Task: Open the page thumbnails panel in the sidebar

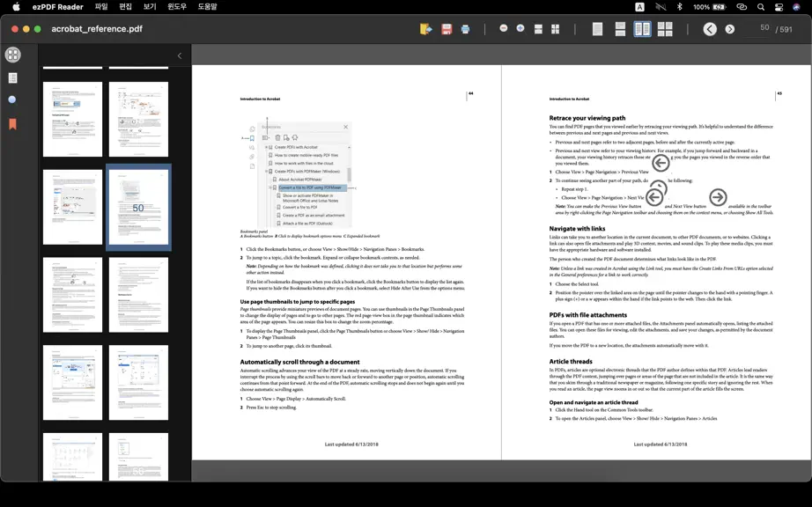Action: pyautogui.click(x=13, y=55)
